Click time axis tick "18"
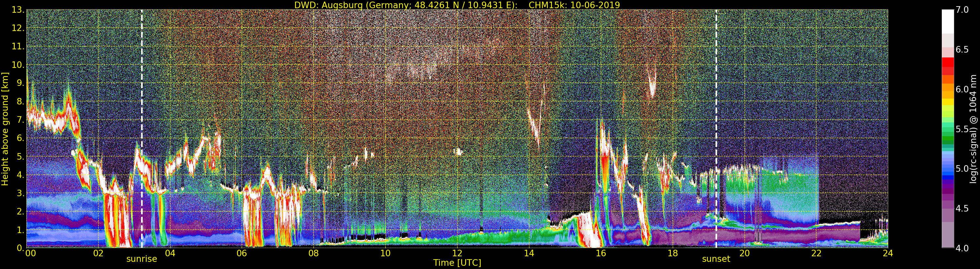Image resolution: width=980 pixels, height=269 pixels. point(673,253)
